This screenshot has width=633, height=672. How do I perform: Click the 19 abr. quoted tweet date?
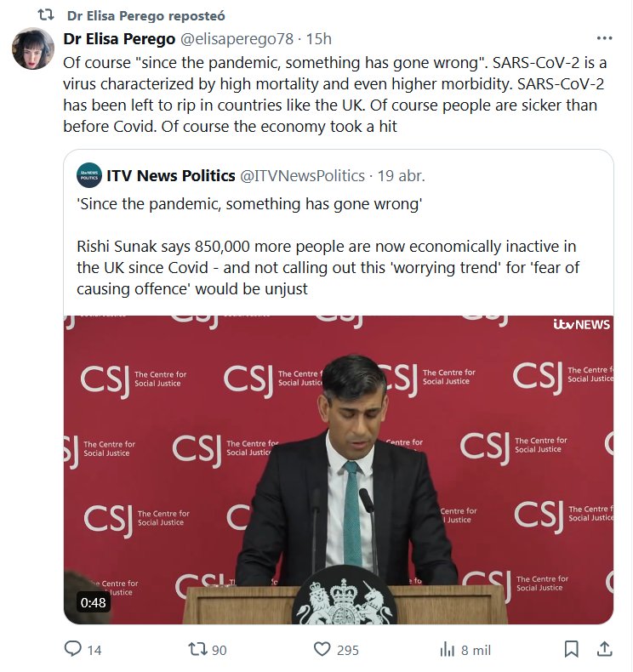401,176
